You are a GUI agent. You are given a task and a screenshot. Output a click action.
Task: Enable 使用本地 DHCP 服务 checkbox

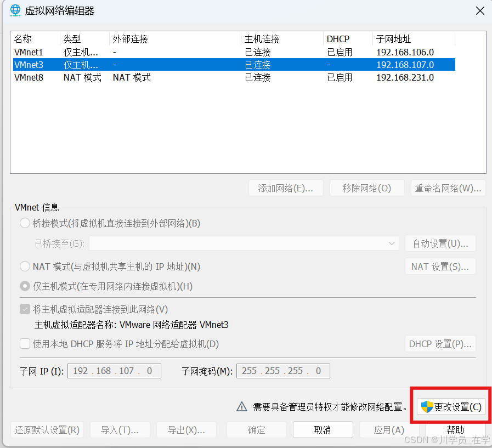[x=25, y=343]
